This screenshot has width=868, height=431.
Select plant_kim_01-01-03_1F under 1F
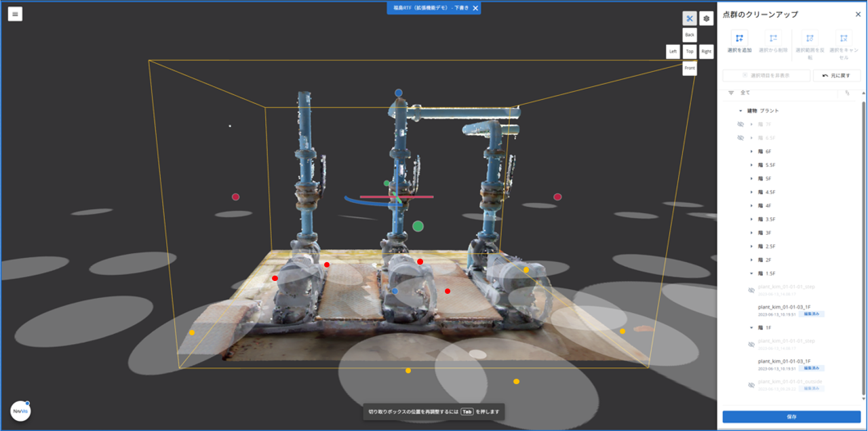click(784, 361)
